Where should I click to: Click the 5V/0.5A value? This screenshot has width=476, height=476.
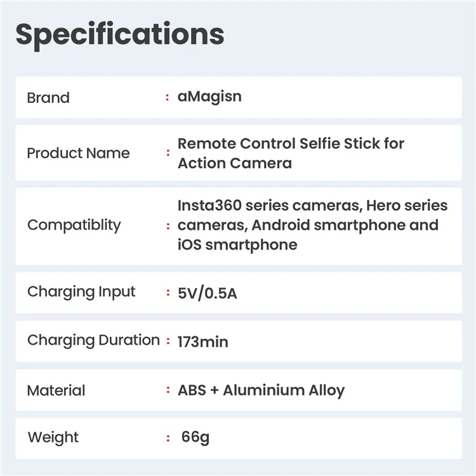point(208,293)
